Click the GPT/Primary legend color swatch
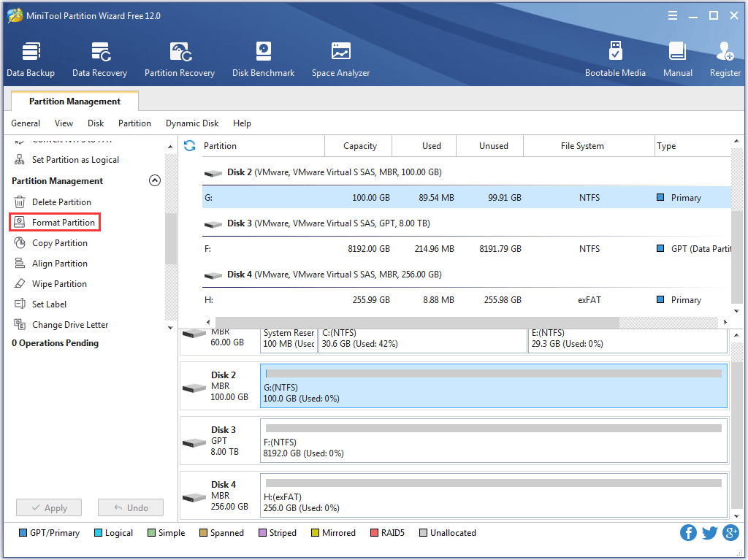748x560 pixels. pyautogui.click(x=23, y=532)
